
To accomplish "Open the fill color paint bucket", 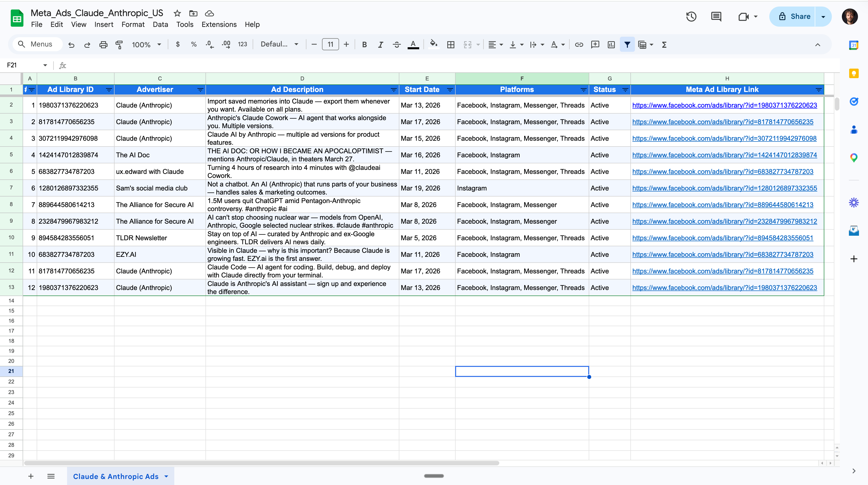I will click(x=433, y=44).
